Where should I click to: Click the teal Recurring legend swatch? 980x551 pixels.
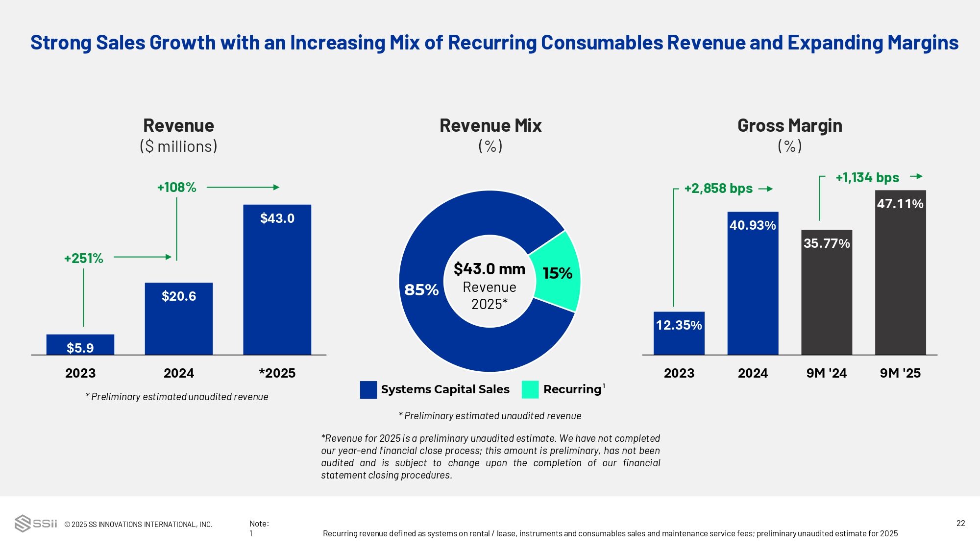coord(530,390)
